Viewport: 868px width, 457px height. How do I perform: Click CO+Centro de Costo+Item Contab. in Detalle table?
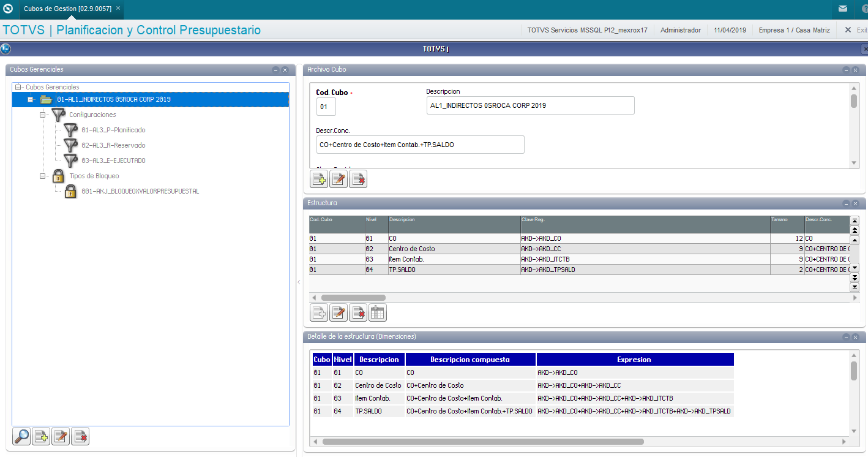pos(470,398)
